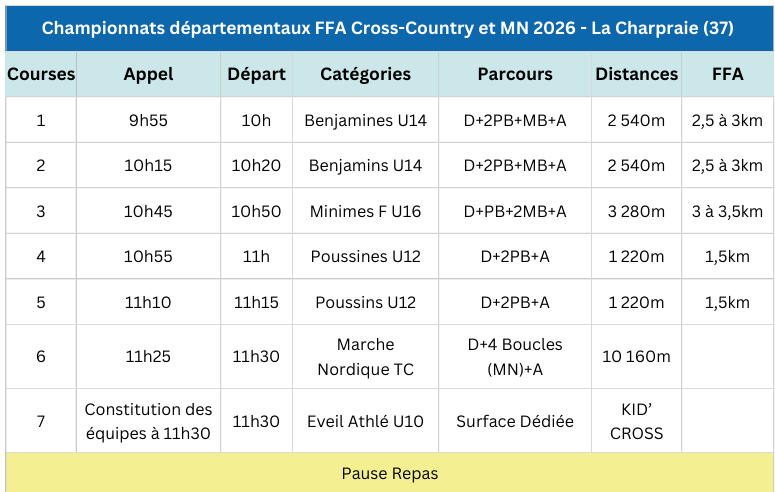Click the "Catégories" column header

365,74
